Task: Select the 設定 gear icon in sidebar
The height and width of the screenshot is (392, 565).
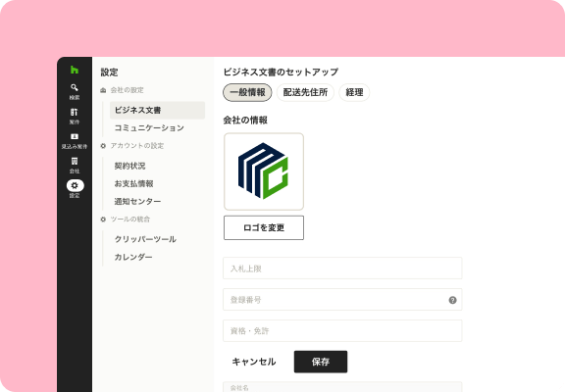Action: tap(75, 185)
